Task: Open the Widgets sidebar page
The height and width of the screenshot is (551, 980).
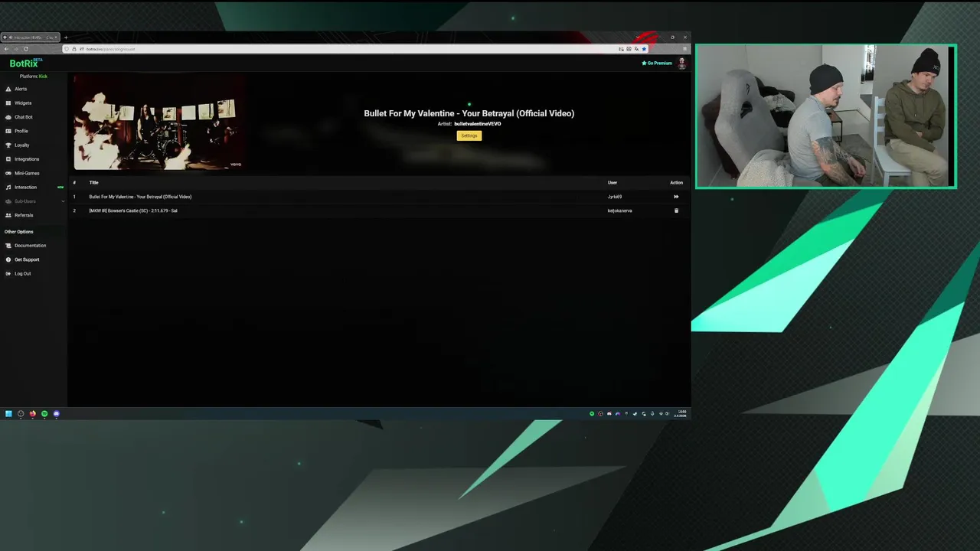Action: (23, 103)
